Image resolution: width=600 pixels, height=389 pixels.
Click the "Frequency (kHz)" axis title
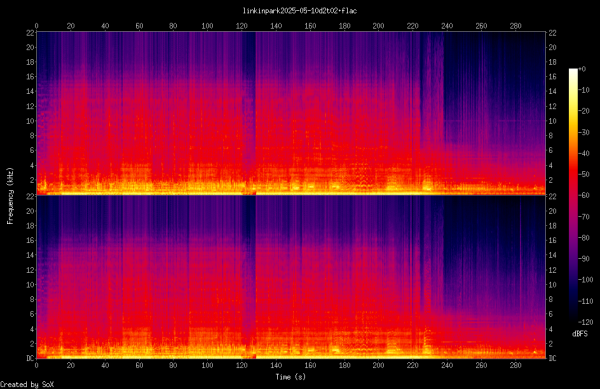tap(10, 195)
